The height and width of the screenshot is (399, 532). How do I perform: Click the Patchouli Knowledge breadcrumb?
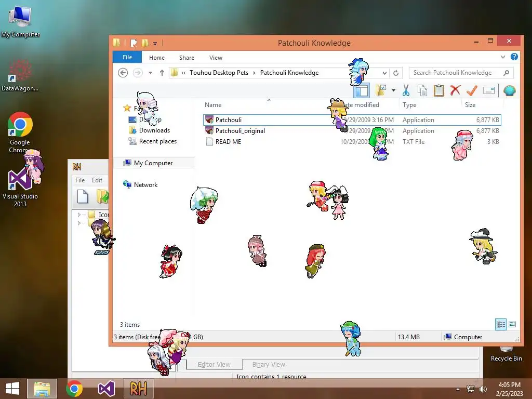coord(289,73)
